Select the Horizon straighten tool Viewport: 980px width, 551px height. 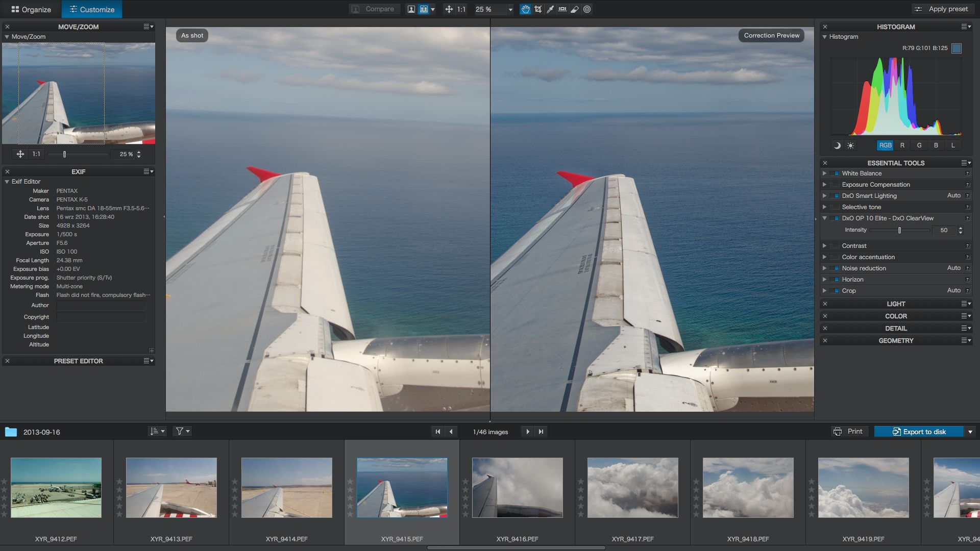(x=562, y=9)
